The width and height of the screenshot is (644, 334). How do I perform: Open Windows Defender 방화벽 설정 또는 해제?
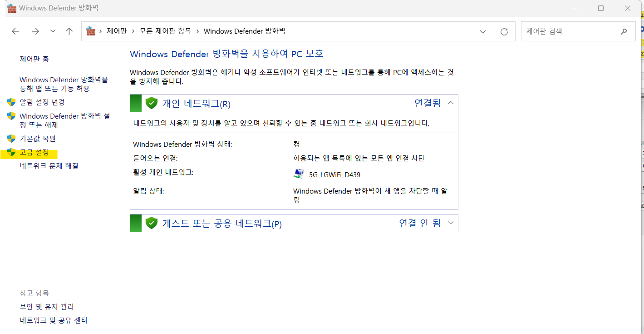tap(65, 120)
